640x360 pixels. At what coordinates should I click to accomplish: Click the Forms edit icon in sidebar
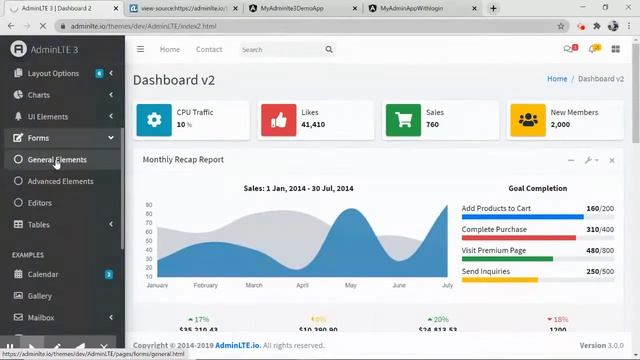[x=18, y=138]
